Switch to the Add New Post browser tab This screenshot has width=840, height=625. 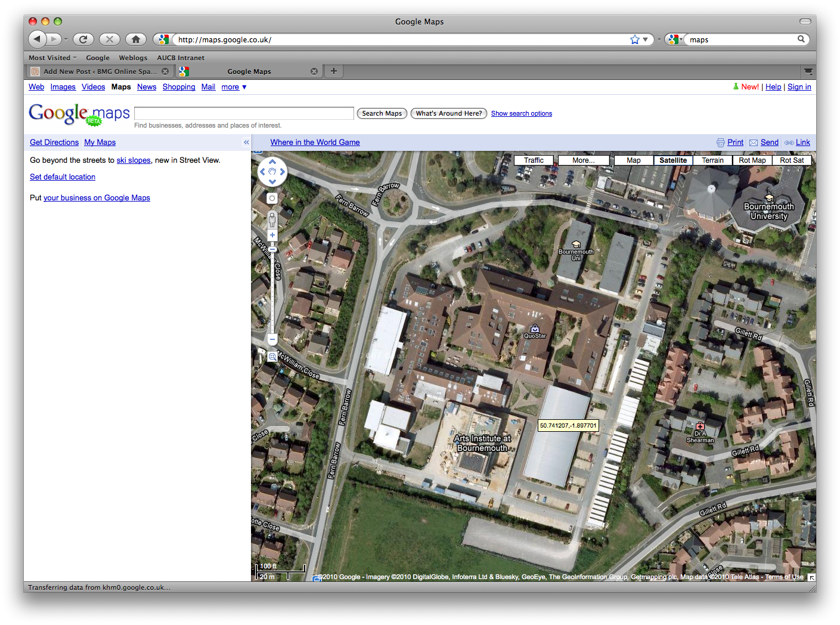pyautogui.click(x=100, y=72)
